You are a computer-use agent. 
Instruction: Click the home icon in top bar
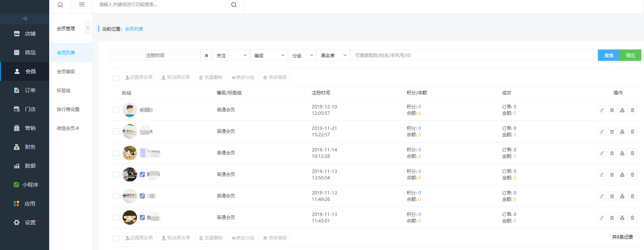coord(60,5)
